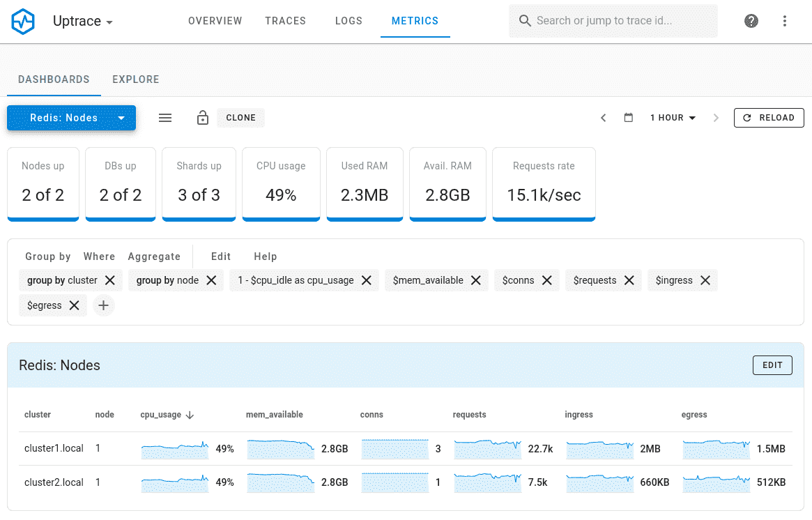The image size is (812, 520).
Task: Click the left chevron to shift time back
Action: 604,117
